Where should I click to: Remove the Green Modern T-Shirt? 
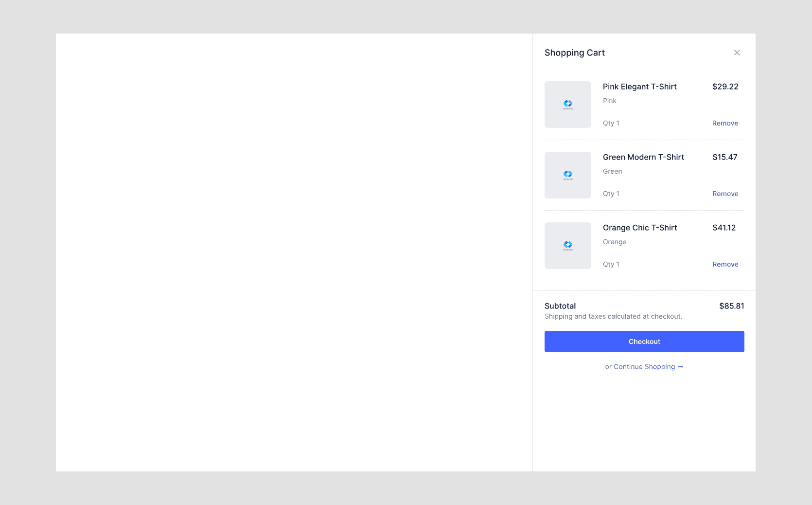pos(725,194)
